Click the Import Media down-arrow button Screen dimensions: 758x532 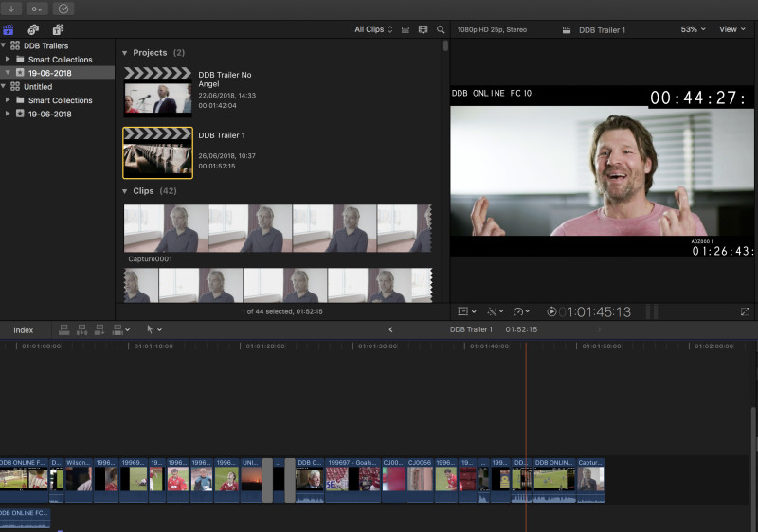click(x=11, y=9)
